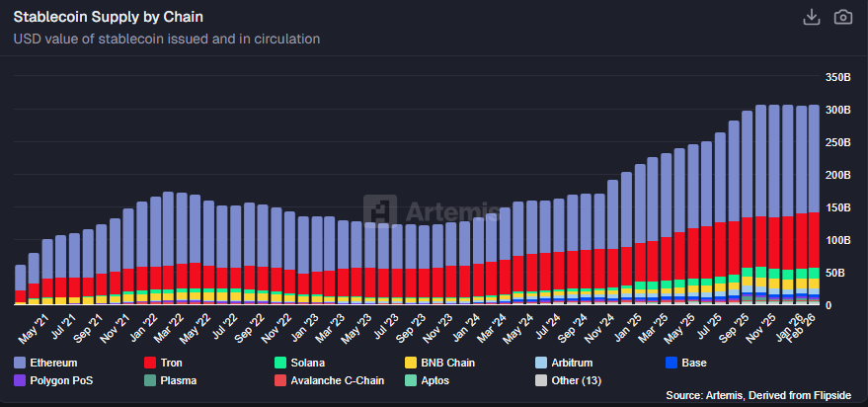Screen dimensions: 868x407
Task: Click the Feb '26 bar
Action: click(x=814, y=207)
